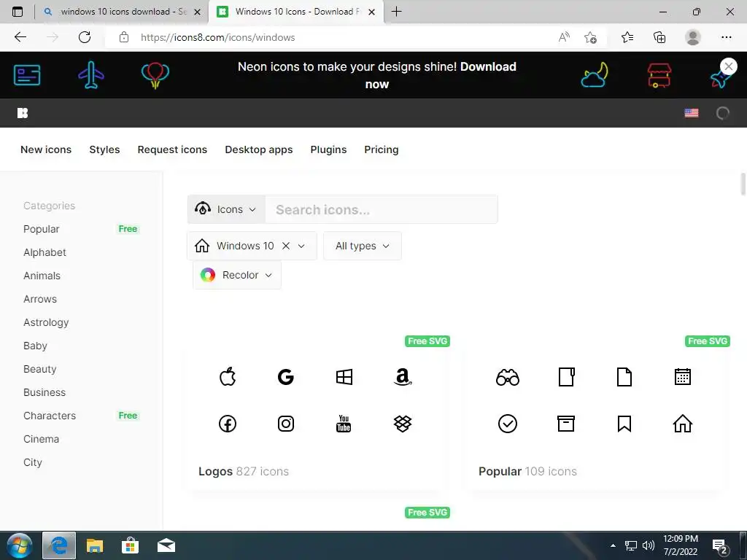The width and height of the screenshot is (747, 560).
Task: Open the Styles menu item
Action: (104, 149)
